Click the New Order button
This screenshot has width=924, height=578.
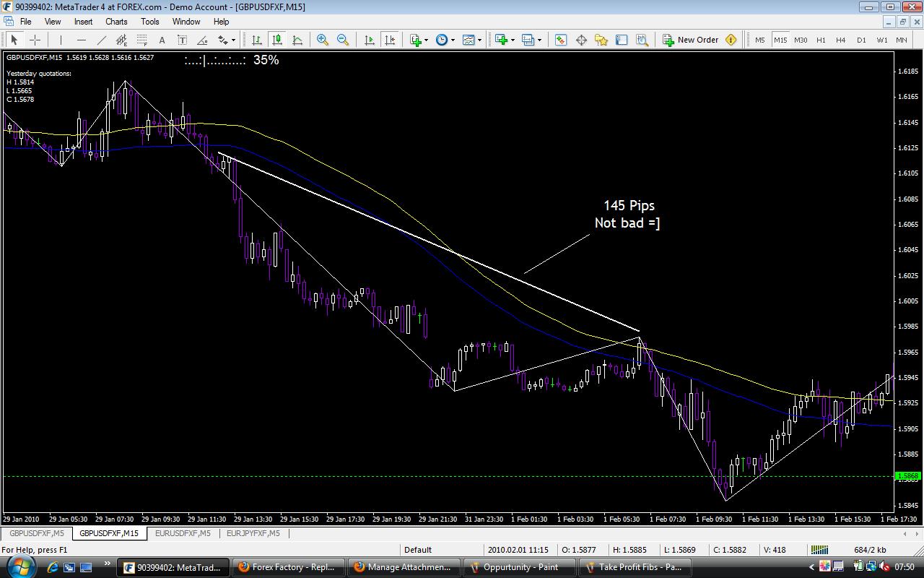[x=691, y=40]
